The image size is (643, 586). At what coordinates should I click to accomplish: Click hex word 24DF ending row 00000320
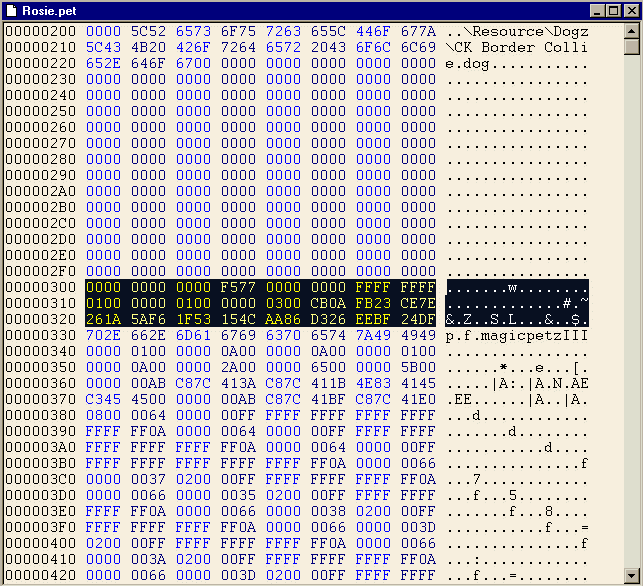[x=418, y=320]
